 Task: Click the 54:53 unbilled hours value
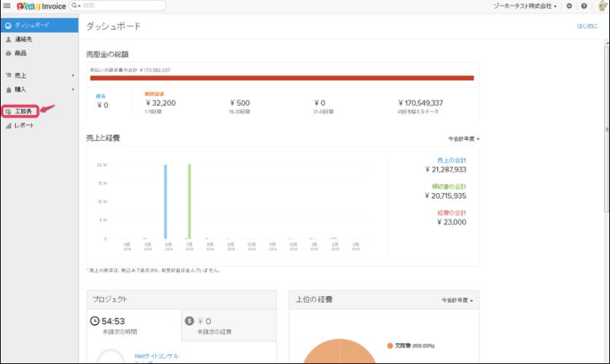point(113,321)
